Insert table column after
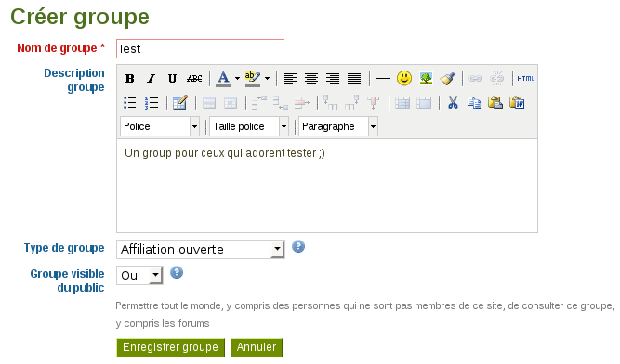 352,103
